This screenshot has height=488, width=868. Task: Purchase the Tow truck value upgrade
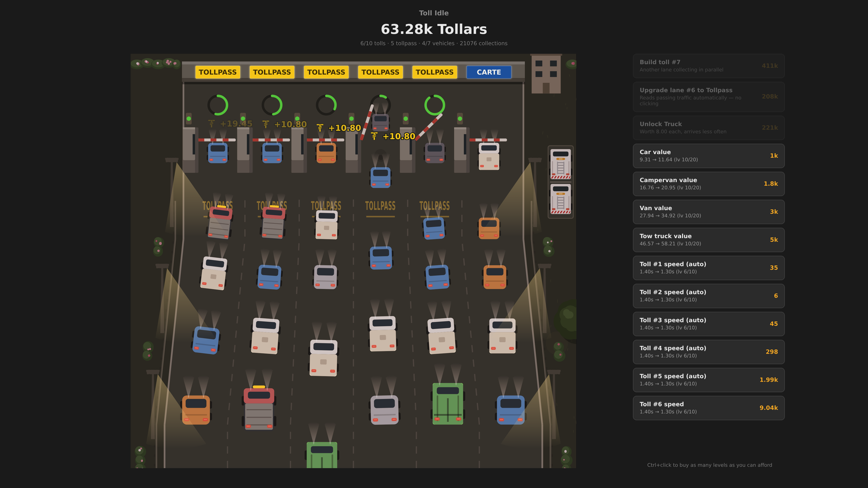pos(708,240)
